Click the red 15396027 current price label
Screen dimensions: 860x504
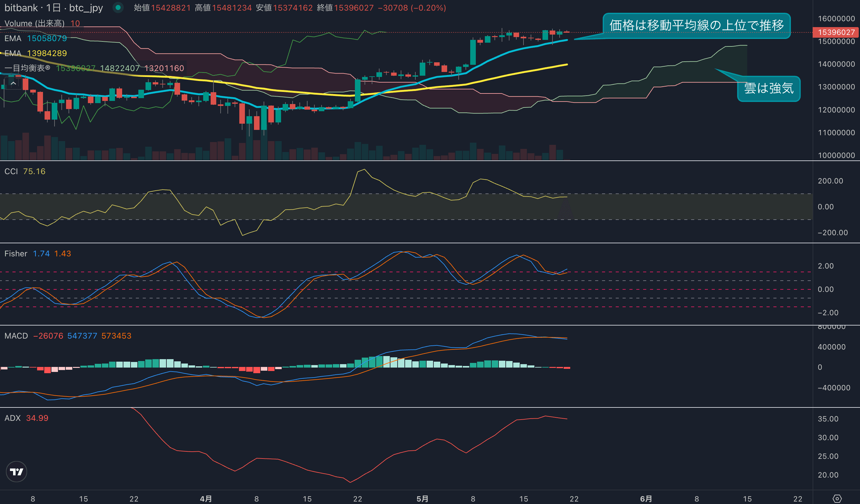pyautogui.click(x=836, y=32)
